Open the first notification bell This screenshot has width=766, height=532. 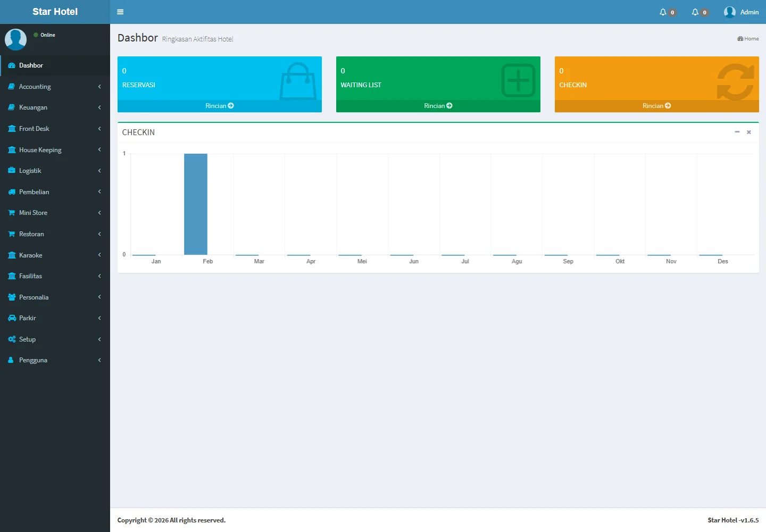click(x=663, y=12)
